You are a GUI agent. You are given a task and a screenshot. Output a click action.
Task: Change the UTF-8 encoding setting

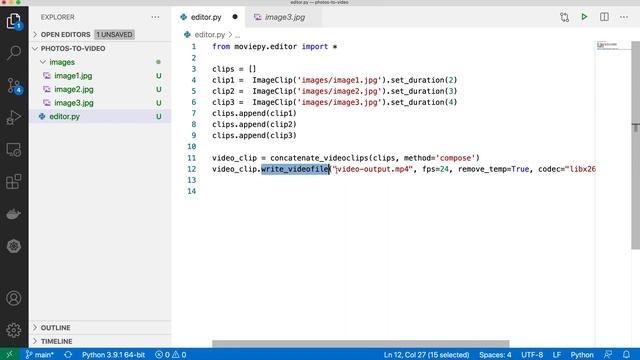(x=532, y=355)
